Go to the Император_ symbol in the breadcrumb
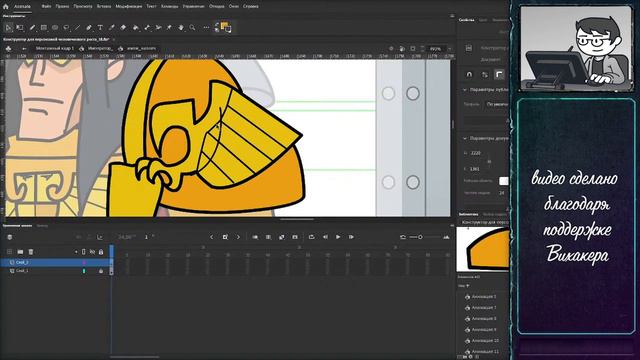 pyautogui.click(x=100, y=48)
